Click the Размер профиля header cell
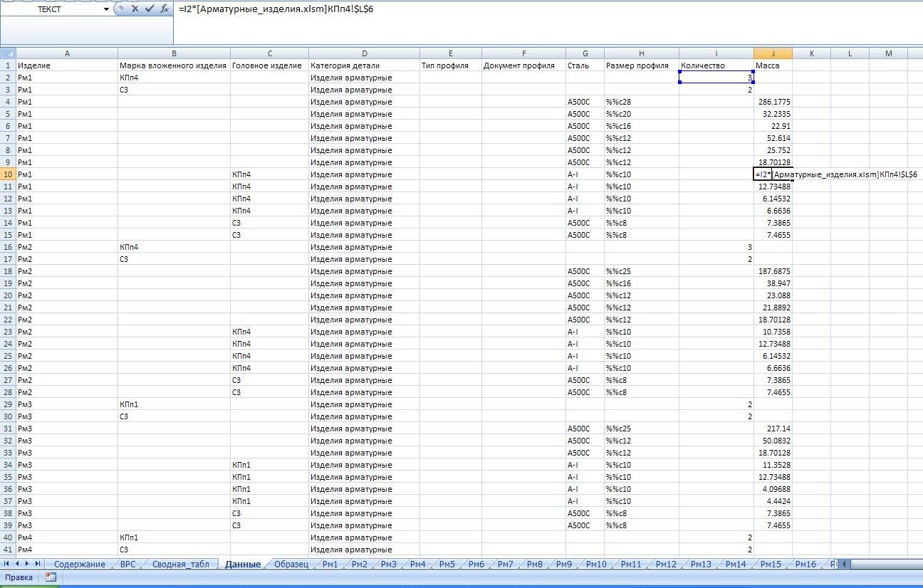The height and width of the screenshot is (588, 923). click(x=641, y=65)
